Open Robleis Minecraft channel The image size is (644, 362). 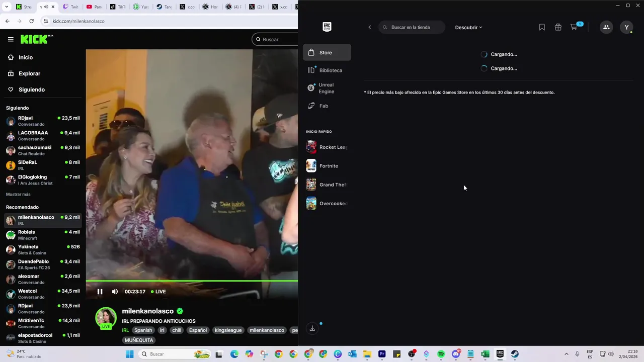43,235
